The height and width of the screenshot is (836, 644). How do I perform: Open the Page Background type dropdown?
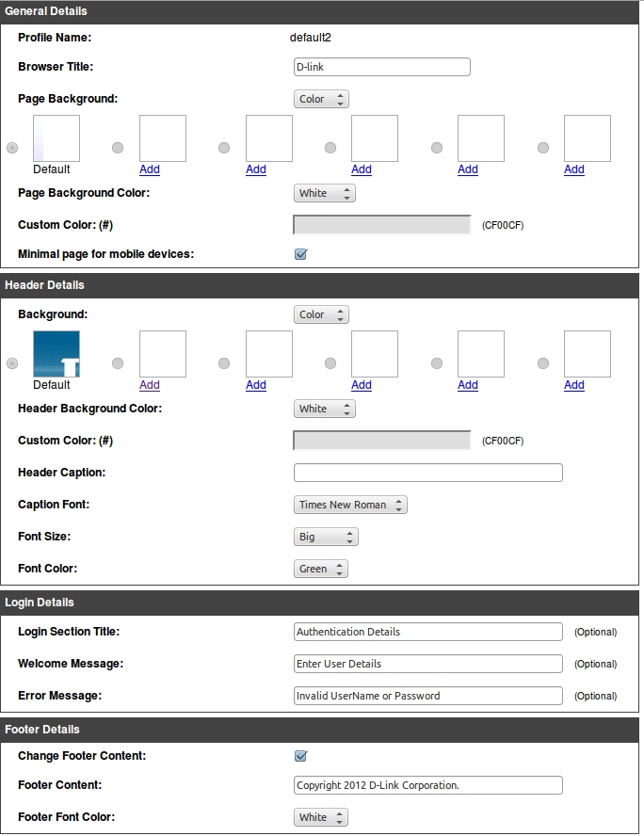[321, 99]
